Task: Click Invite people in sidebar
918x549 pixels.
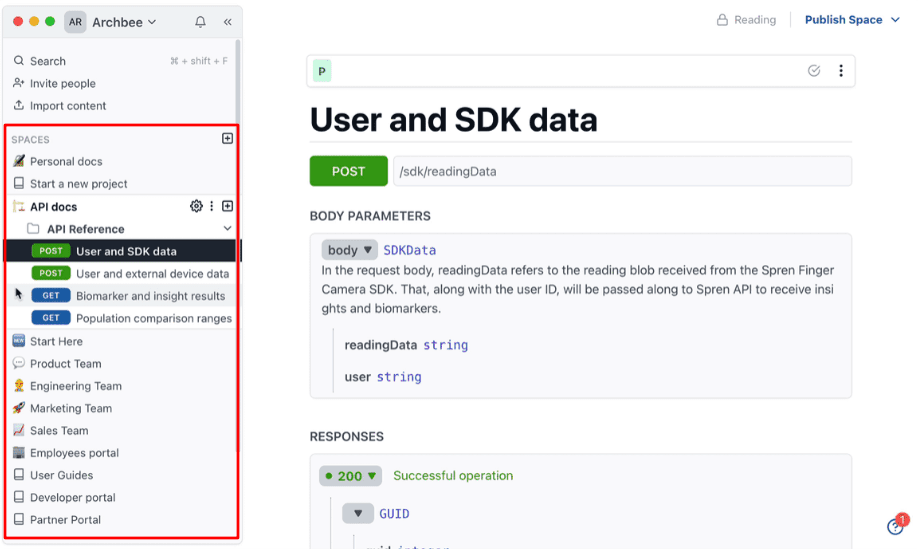Action: coord(62,84)
